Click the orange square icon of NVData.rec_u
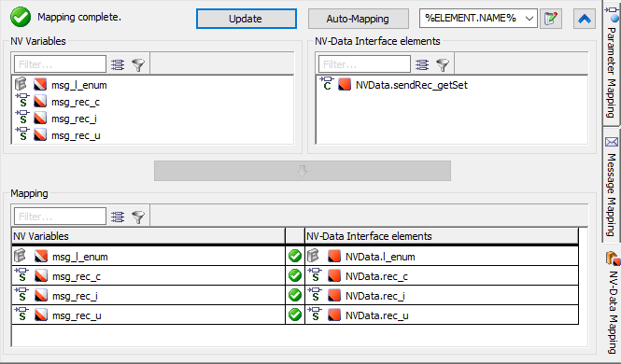Image resolution: width=621 pixels, height=364 pixels. tap(334, 315)
